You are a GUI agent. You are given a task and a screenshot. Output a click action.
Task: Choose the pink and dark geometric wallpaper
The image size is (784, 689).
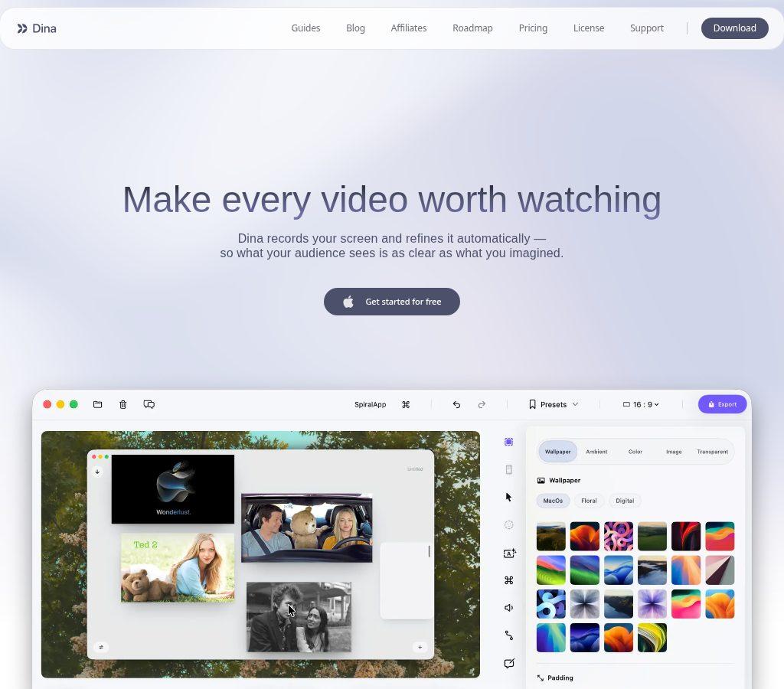[x=720, y=570]
